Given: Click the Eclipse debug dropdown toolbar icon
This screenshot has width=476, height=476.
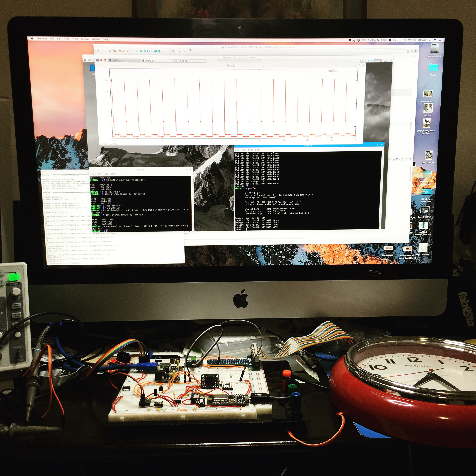Looking at the screenshot, I should (115, 51).
